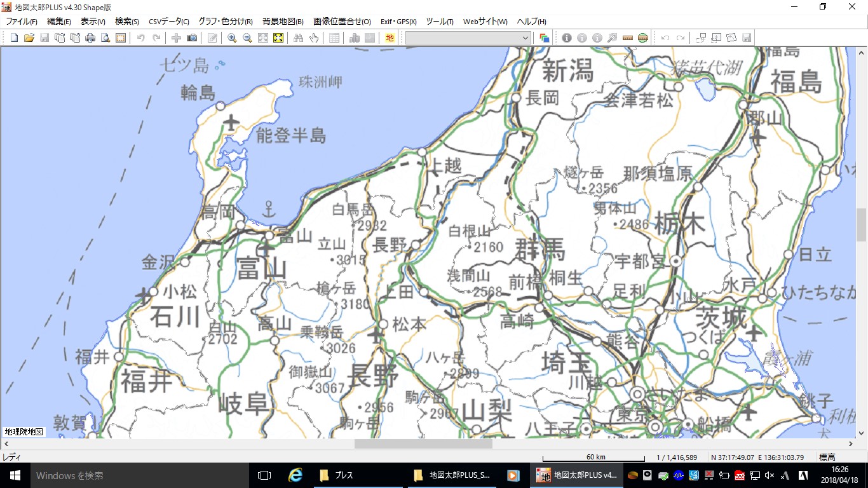
Task: Click the first info icon
Action: pyautogui.click(x=567, y=38)
